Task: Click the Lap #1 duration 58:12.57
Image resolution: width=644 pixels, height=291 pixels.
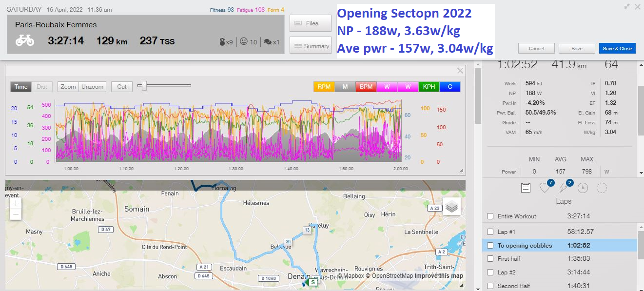Action: point(581,232)
